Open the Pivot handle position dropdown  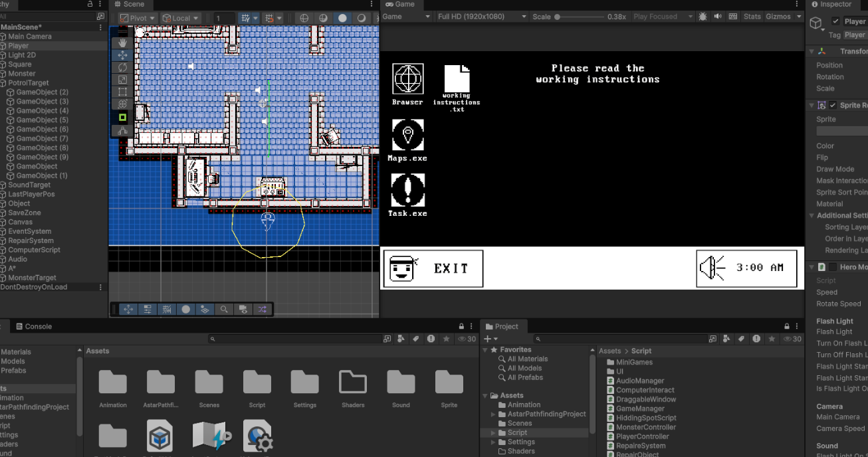138,18
